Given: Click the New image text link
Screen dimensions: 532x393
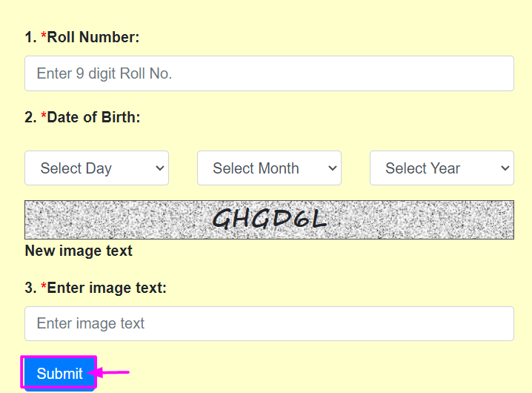Looking at the screenshot, I should [x=79, y=251].
